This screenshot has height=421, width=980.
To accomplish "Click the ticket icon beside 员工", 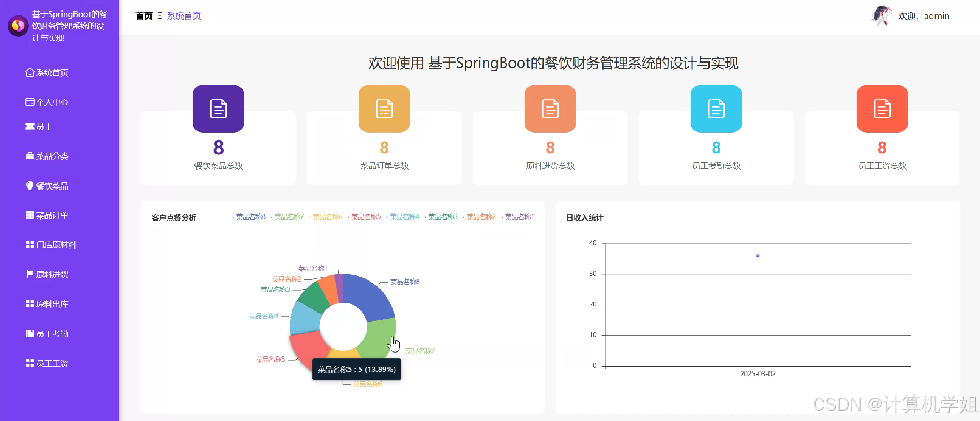I will (30, 126).
